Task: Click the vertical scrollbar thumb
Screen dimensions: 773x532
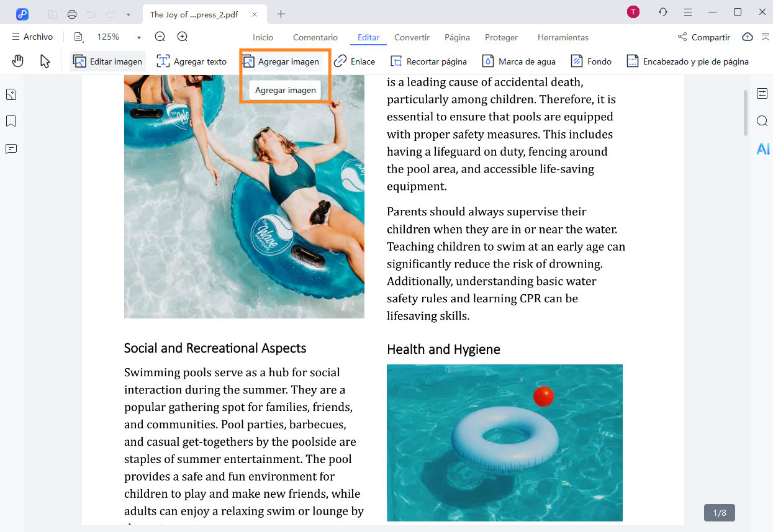Action: tap(746, 112)
